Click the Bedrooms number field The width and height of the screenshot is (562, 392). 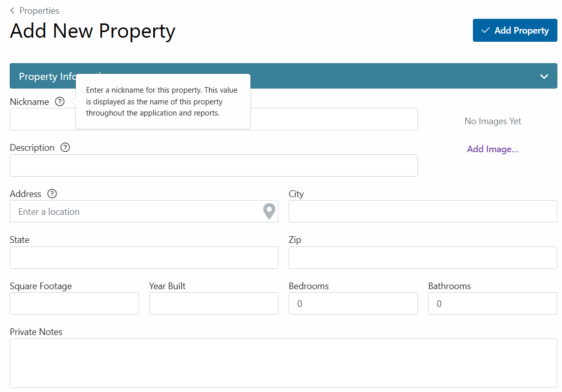353,303
